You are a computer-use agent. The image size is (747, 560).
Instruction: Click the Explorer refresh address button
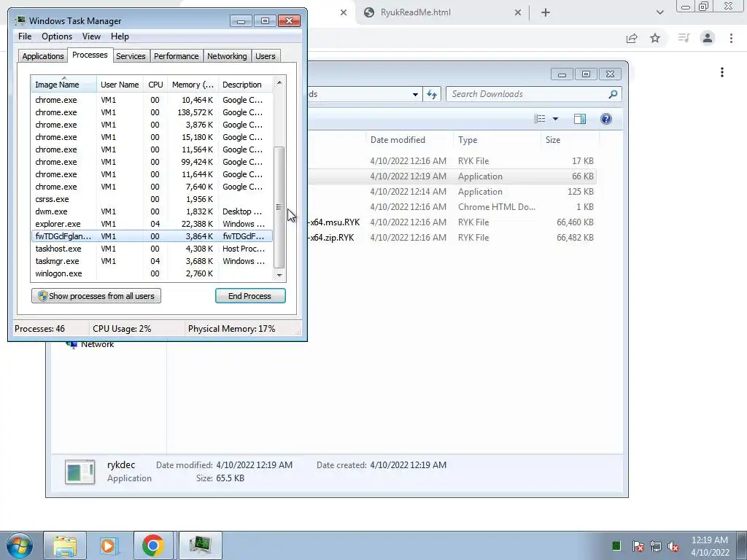tap(432, 94)
